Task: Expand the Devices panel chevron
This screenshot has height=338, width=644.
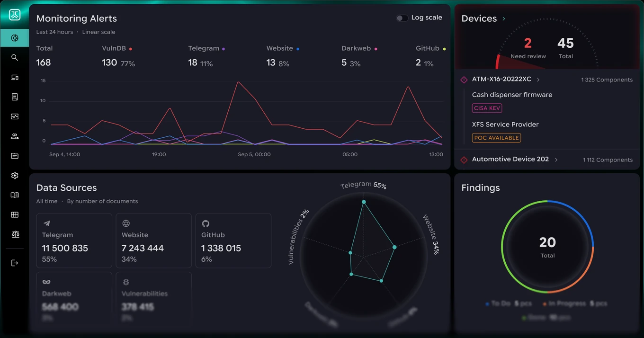Action: [504, 19]
